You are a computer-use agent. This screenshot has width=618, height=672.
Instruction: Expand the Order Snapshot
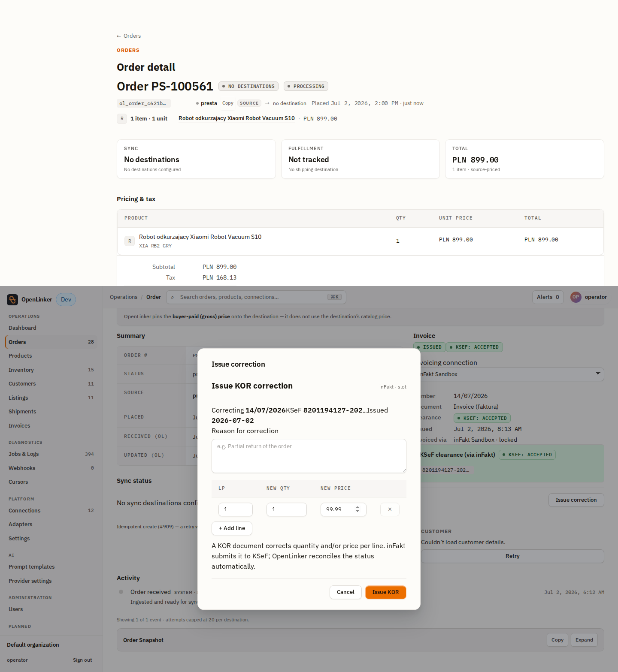pos(584,640)
